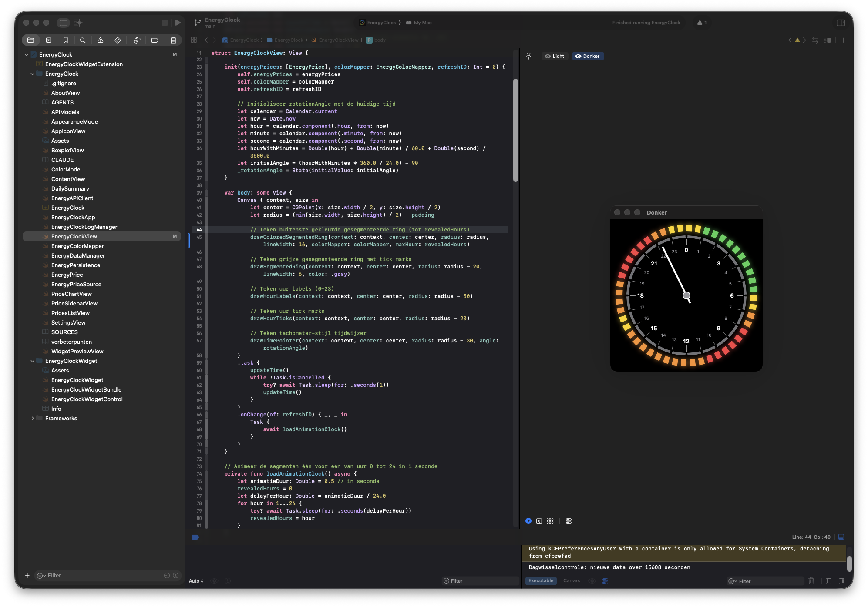
Task: Stop the running EnergyClock app
Action: point(165,23)
